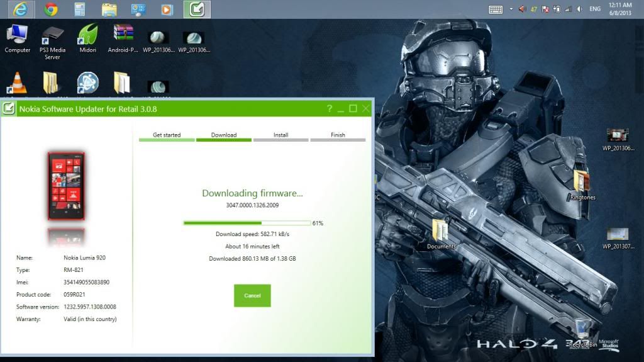Click the firmware download progress bar
Image resolution: width=644 pixels, height=362 pixels.
click(247, 223)
